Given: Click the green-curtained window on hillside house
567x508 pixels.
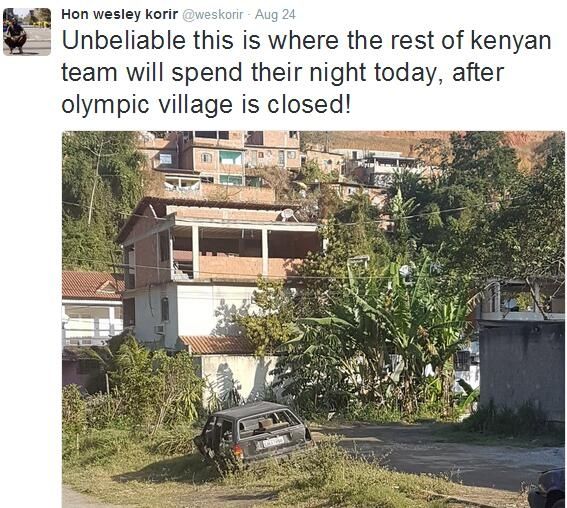Looking at the screenshot, I should pos(231,158).
